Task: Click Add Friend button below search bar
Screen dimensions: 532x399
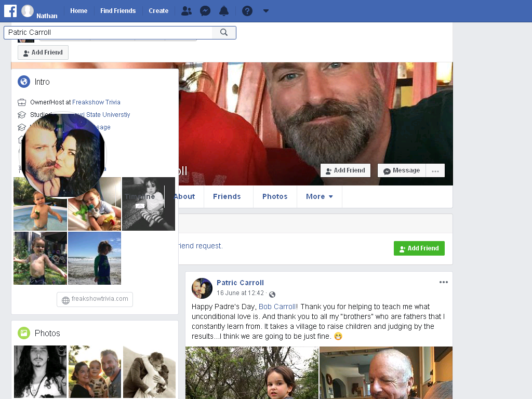Action: click(x=43, y=52)
